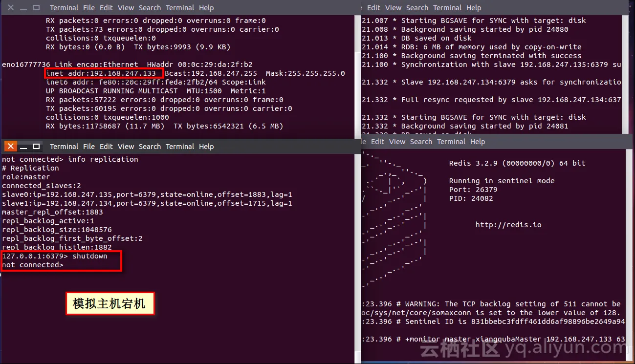Click the slave0 line with ip 192.168.247.135
Image resolution: width=635 pixels, height=364 pixels.
[147, 194]
